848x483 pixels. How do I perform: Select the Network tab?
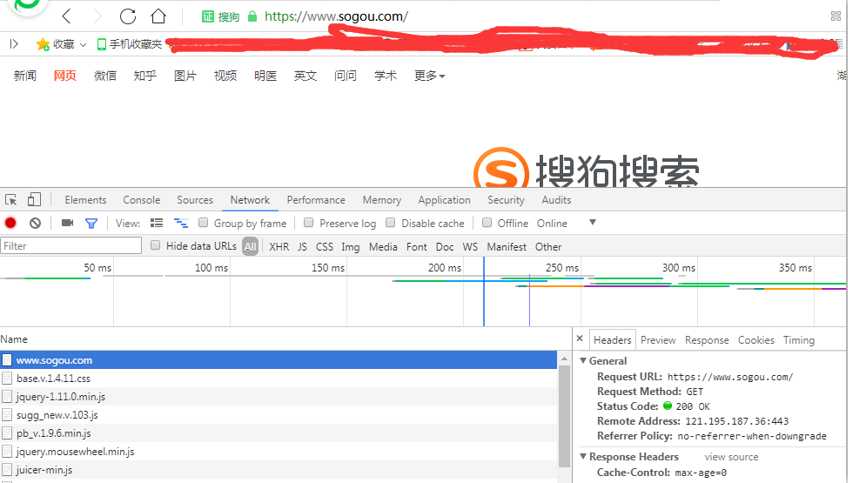point(250,200)
